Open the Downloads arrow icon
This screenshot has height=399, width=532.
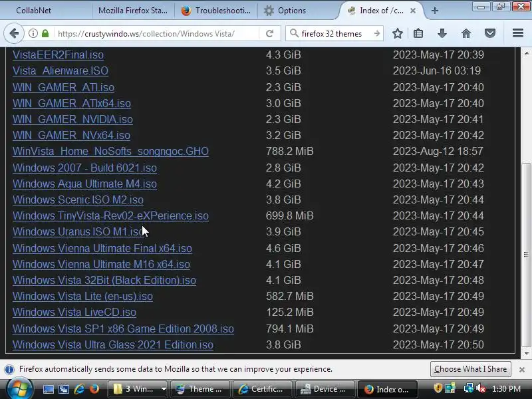pyautogui.click(x=442, y=34)
